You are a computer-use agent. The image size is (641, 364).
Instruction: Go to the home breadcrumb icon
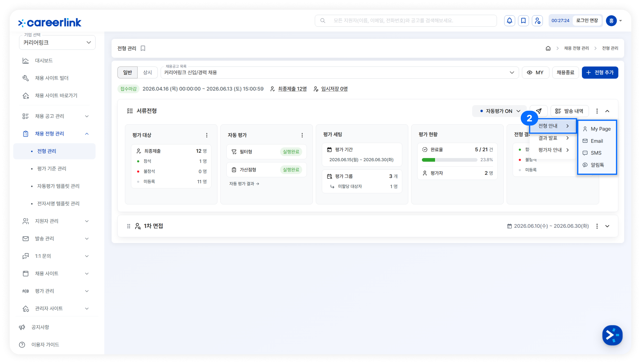(548, 48)
